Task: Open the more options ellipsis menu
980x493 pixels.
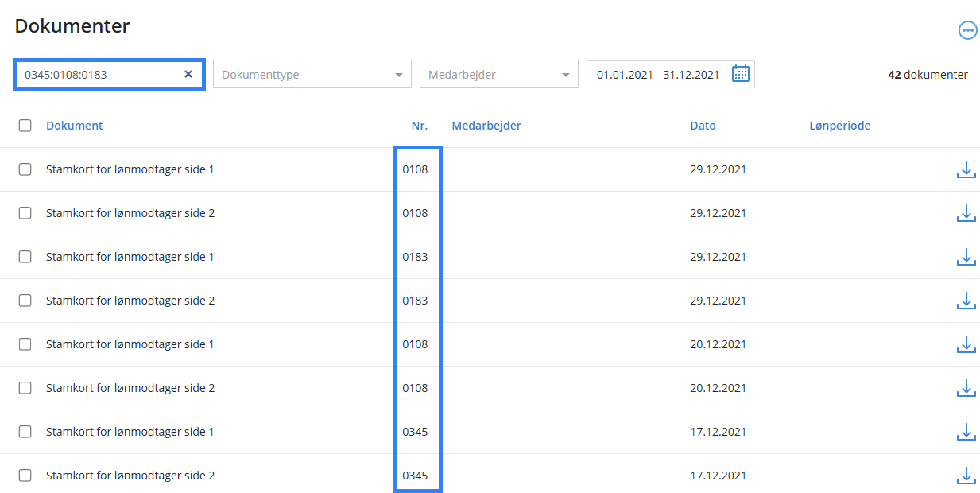Action: coord(967,31)
